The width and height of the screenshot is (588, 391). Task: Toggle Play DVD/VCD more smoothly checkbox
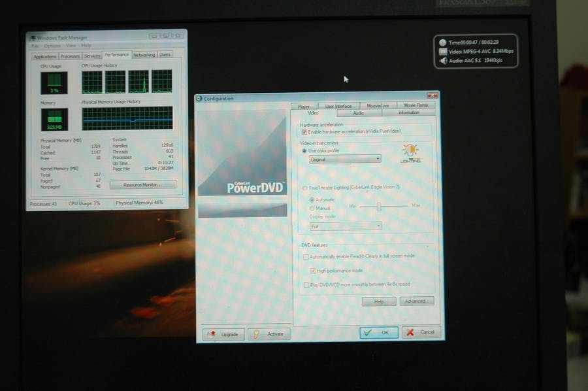pyautogui.click(x=306, y=285)
